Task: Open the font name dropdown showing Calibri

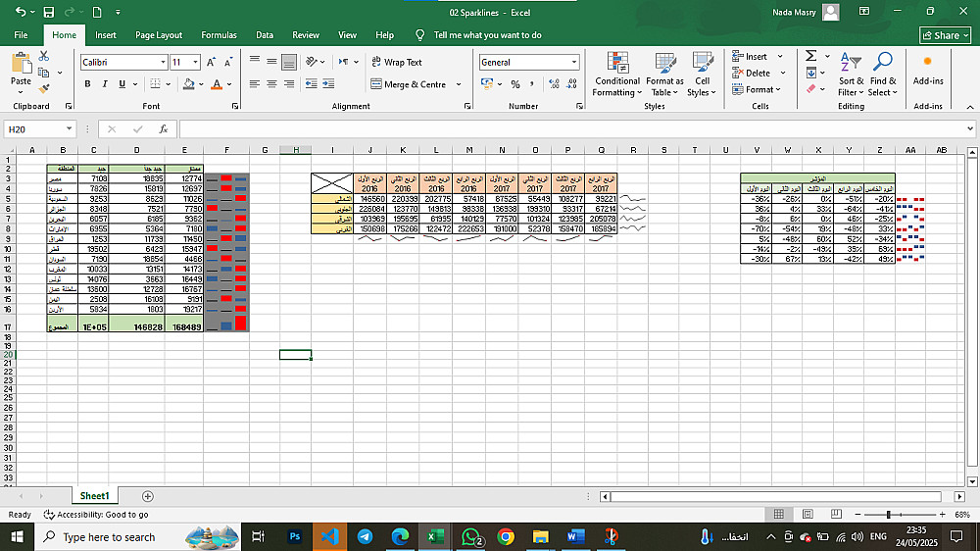Action: pyautogui.click(x=163, y=62)
